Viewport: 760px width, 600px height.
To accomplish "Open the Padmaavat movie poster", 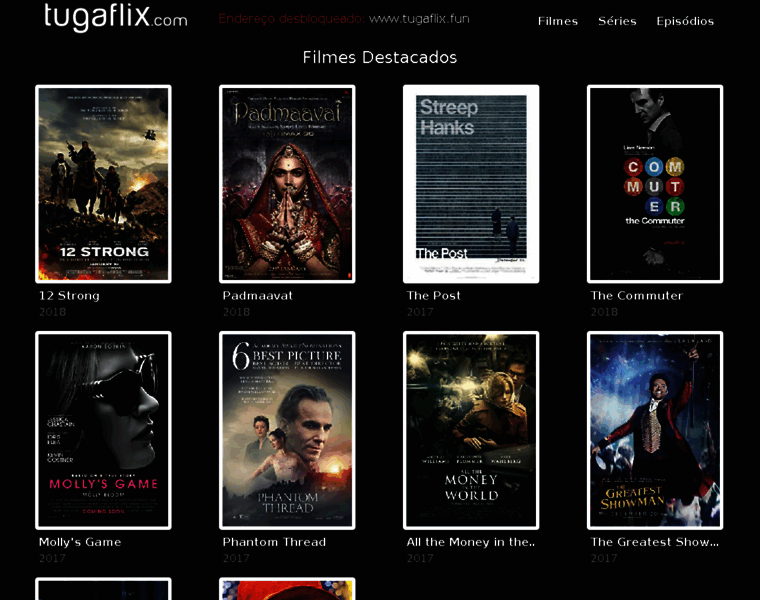I will click(287, 184).
